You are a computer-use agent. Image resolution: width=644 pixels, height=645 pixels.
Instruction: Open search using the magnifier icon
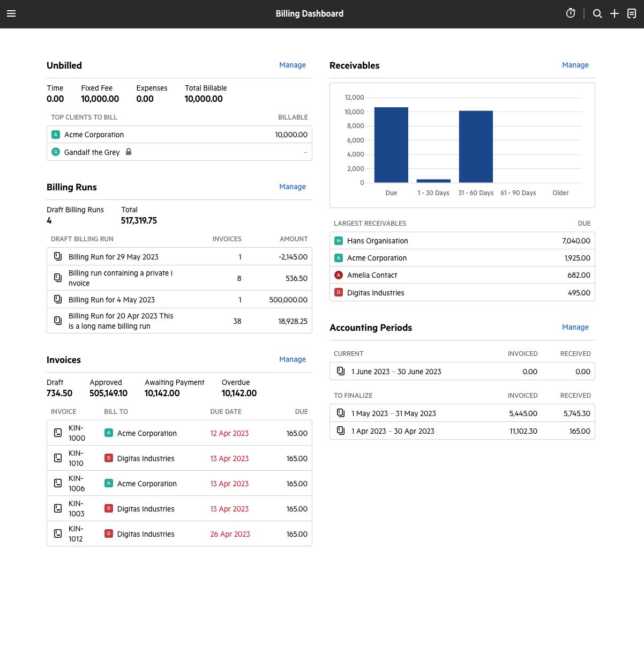tap(597, 13)
